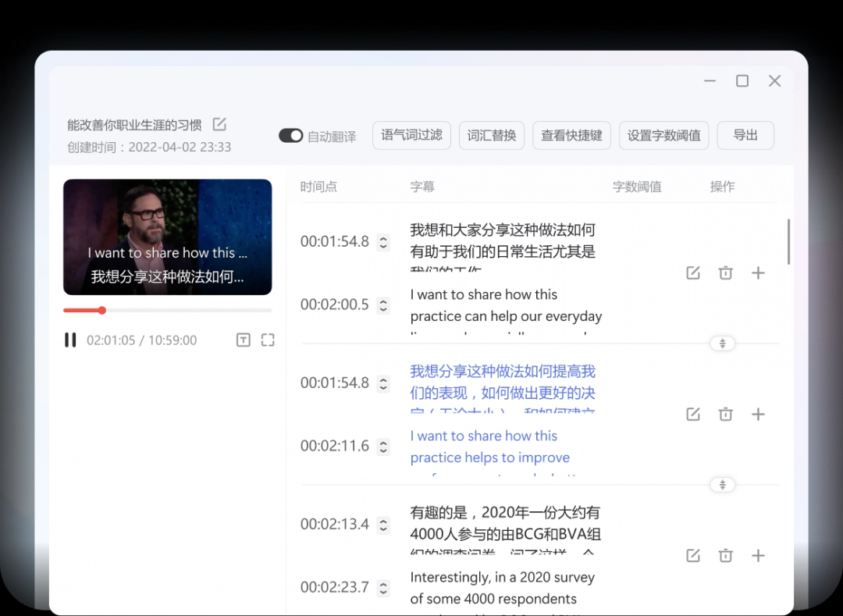Viewport: 843px width, 616px height.
Task: Adjust the stepper beside the blue highlighted subtitle start time
Action: click(x=383, y=384)
